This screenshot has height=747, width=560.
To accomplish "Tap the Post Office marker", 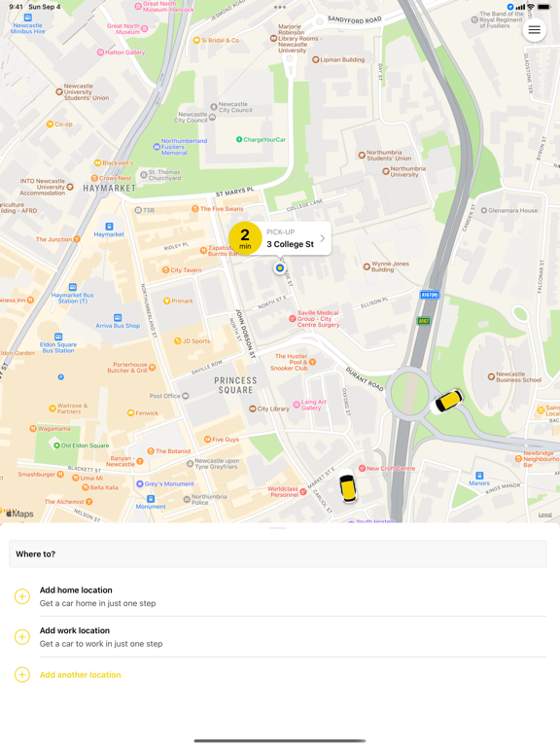I will (x=186, y=396).
